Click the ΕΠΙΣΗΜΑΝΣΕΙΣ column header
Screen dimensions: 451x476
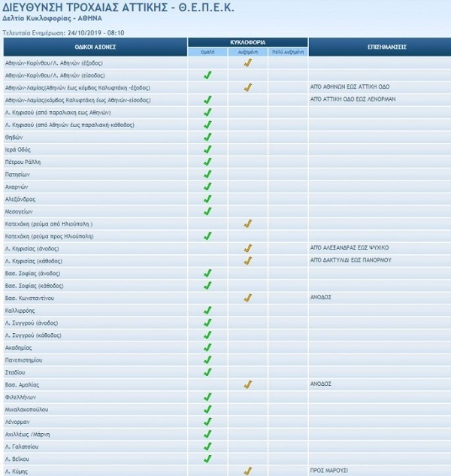(379, 47)
